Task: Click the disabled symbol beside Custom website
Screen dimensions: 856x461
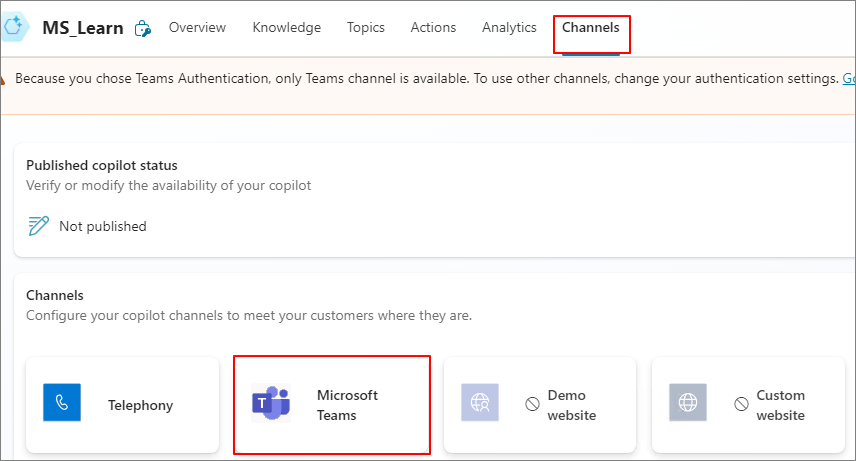Action: click(741, 404)
